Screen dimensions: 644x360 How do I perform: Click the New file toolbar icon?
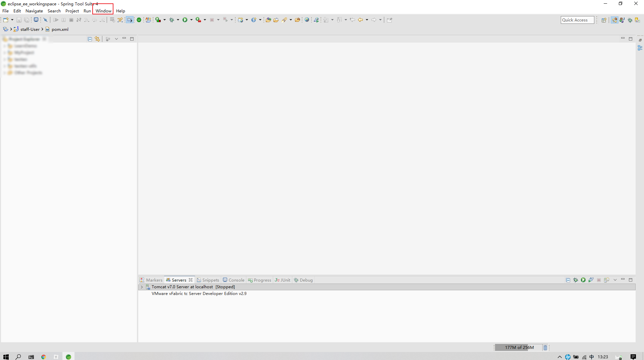6,20
